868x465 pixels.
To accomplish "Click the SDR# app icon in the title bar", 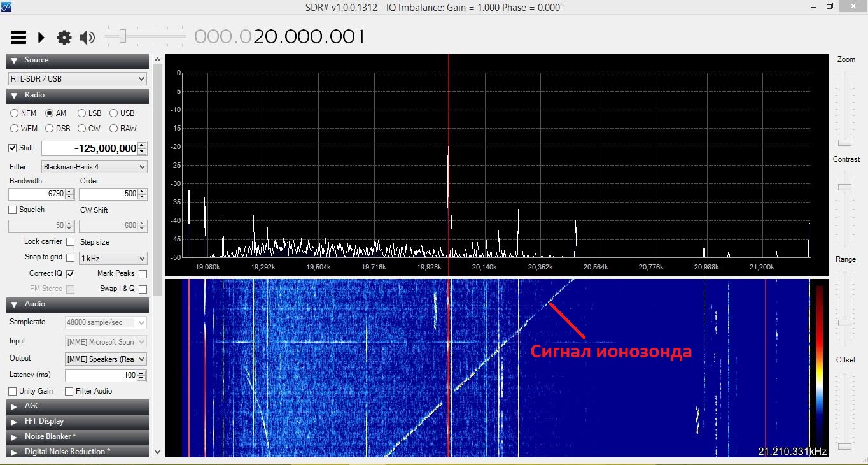I will [6, 7].
